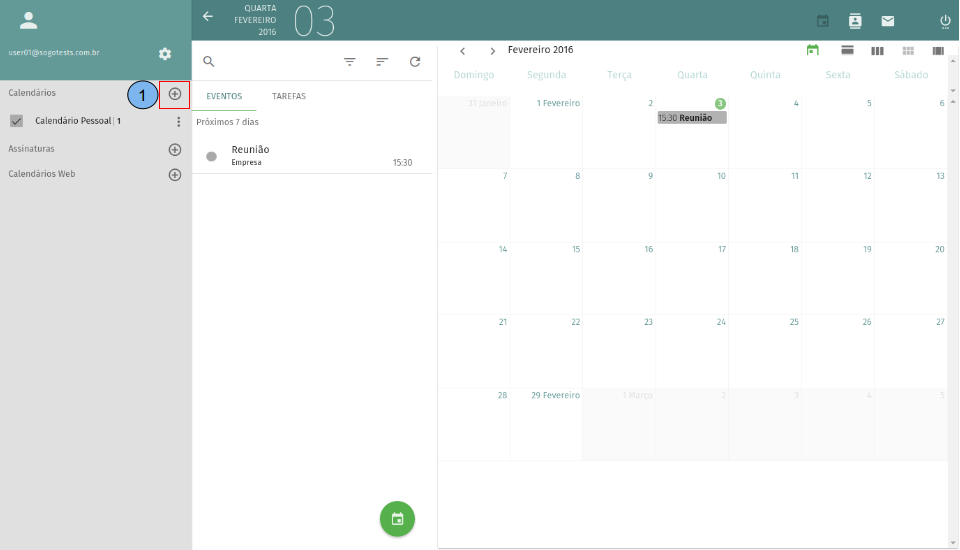Switch to day view icon

847,51
